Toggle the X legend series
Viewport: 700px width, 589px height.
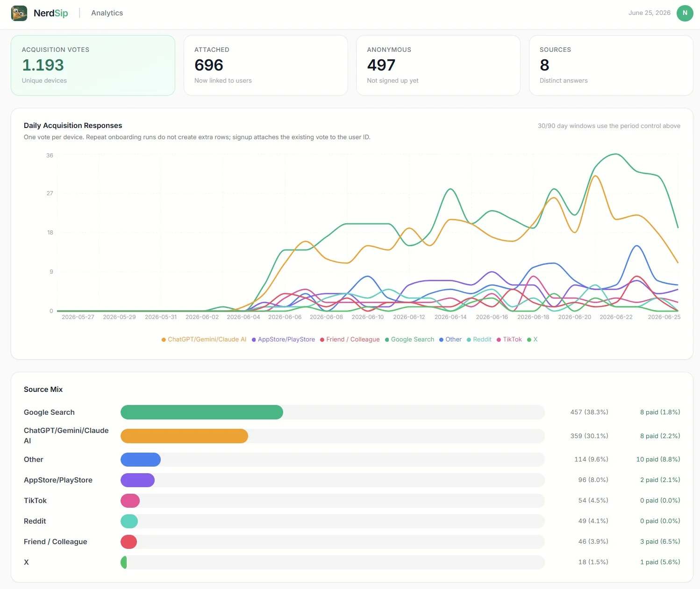[x=532, y=340]
